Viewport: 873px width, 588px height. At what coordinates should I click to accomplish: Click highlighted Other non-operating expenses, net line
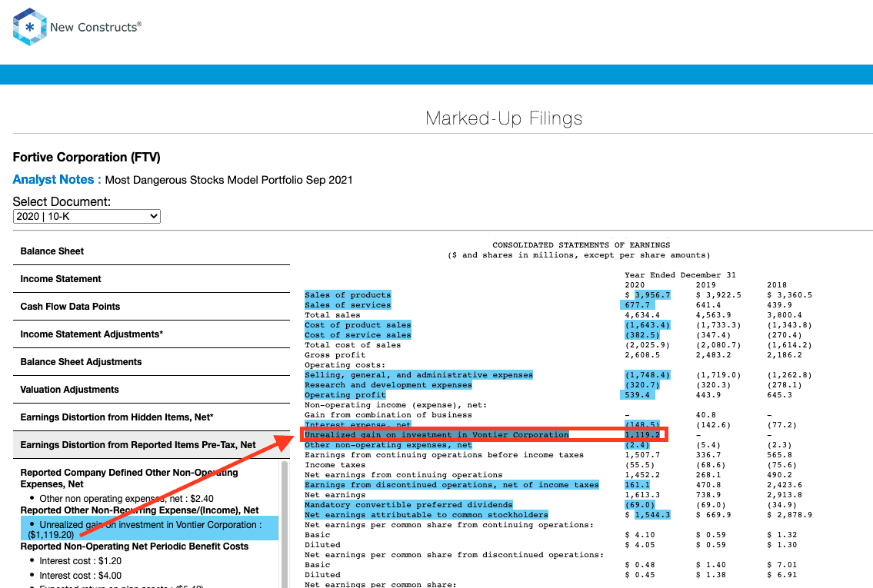tap(388, 445)
